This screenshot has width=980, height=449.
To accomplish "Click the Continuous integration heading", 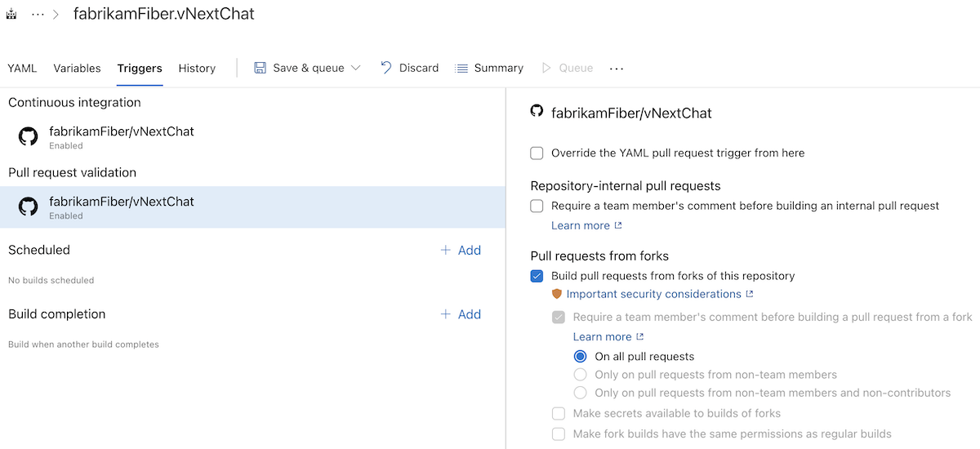I will pyautogui.click(x=74, y=102).
